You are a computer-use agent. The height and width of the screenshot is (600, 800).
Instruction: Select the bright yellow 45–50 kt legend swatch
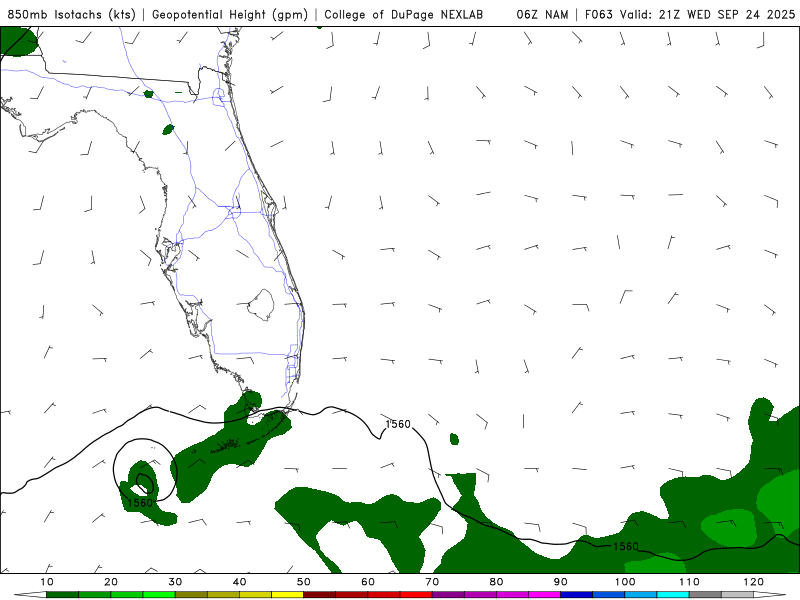[x=287, y=595]
